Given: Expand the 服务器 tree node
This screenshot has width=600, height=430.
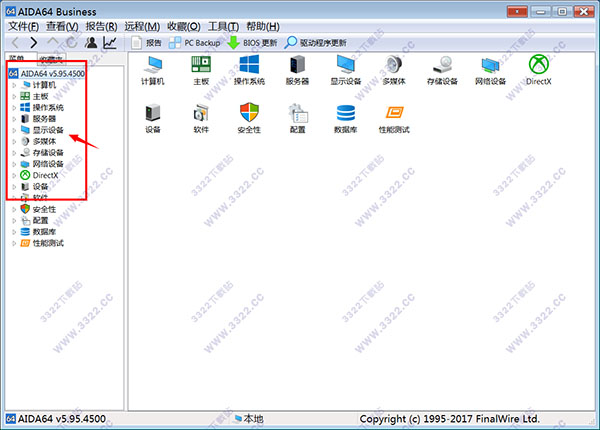Looking at the screenshot, I should tap(14, 119).
